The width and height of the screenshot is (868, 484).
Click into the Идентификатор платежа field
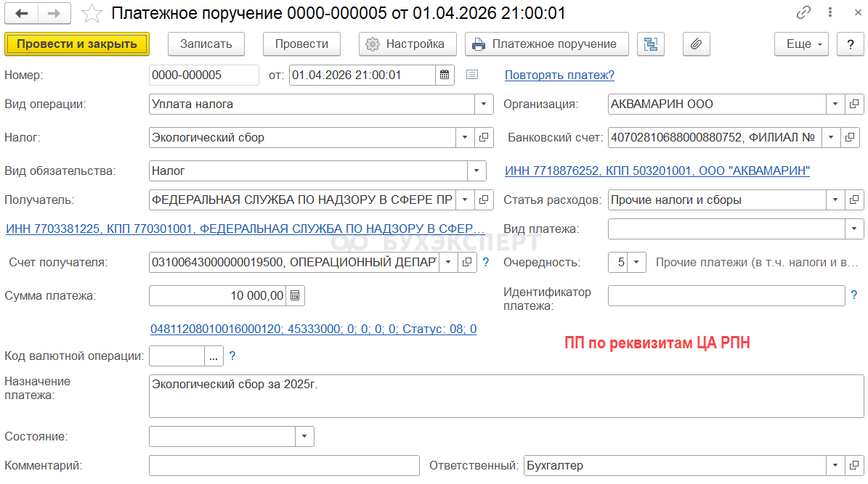click(x=726, y=296)
